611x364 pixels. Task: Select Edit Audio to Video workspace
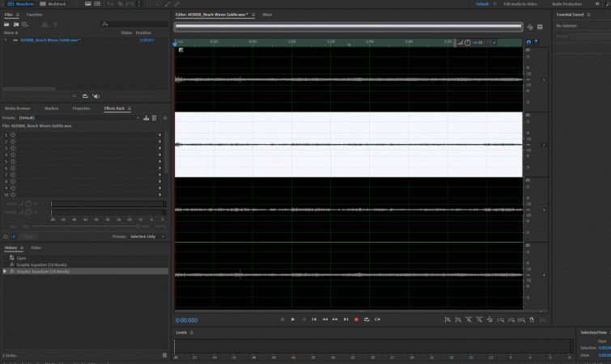[x=520, y=4]
